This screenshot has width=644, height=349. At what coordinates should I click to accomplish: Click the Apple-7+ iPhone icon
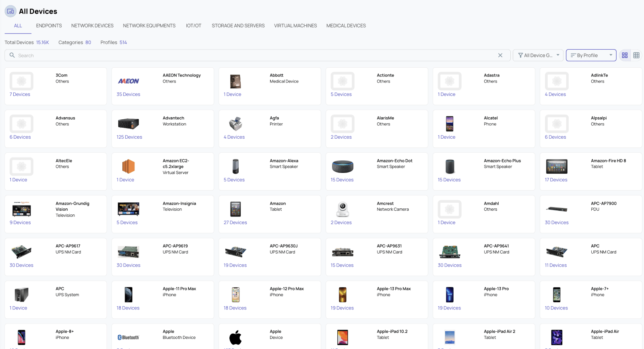(x=557, y=295)
